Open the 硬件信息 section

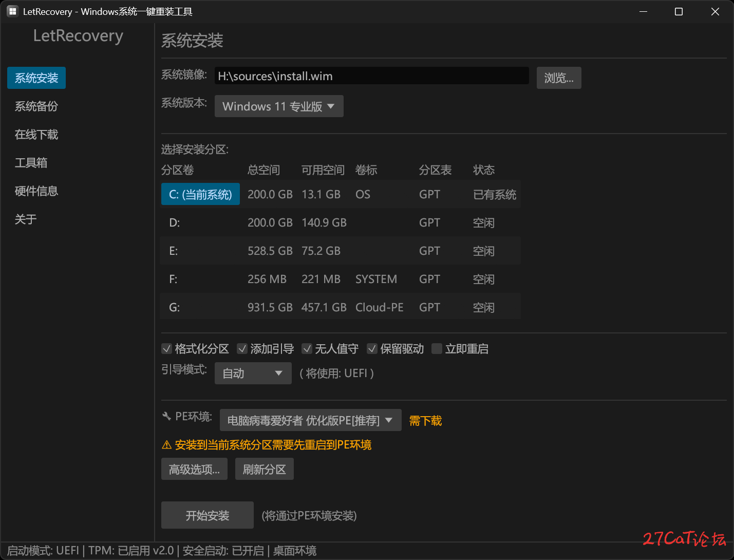point(35,191)
